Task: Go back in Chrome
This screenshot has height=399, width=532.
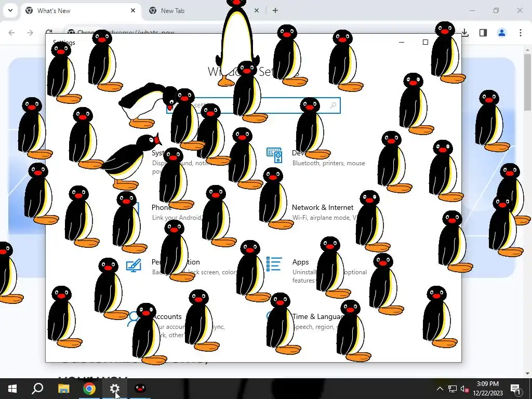Action: coord(11,33)
